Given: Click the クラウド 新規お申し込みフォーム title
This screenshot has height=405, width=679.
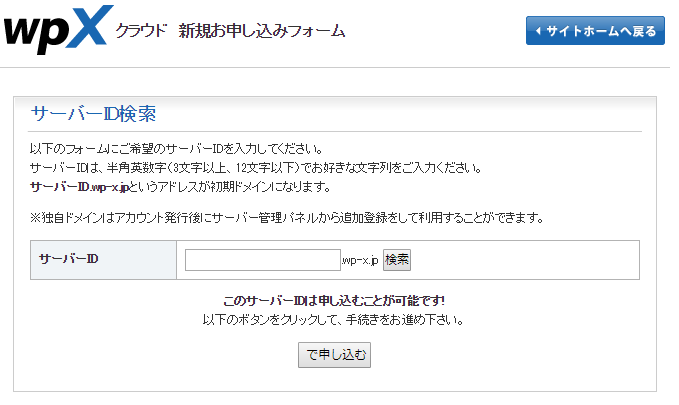Looking at the screenshot, I should point(230,31).
